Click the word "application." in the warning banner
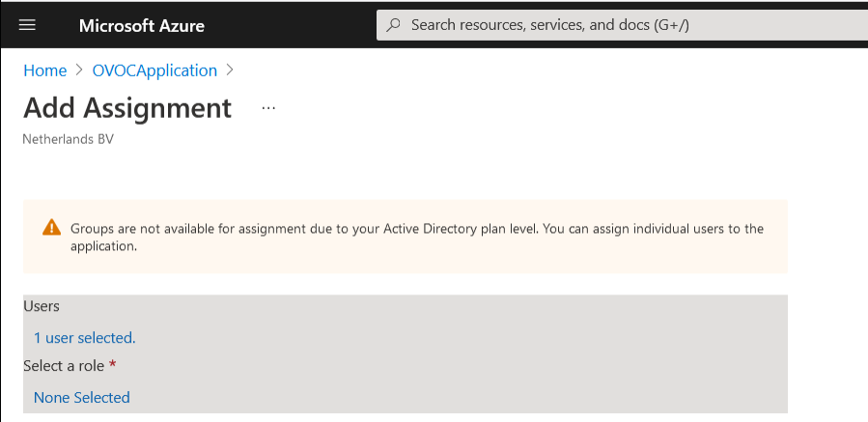Viewport: 868px width, 422px height. (x=103, y=246)
